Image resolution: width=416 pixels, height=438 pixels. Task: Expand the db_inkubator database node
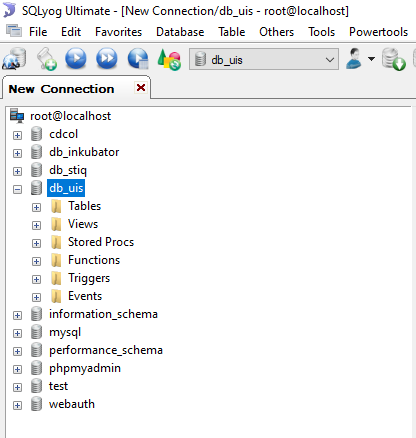click(x=17, y=153)
